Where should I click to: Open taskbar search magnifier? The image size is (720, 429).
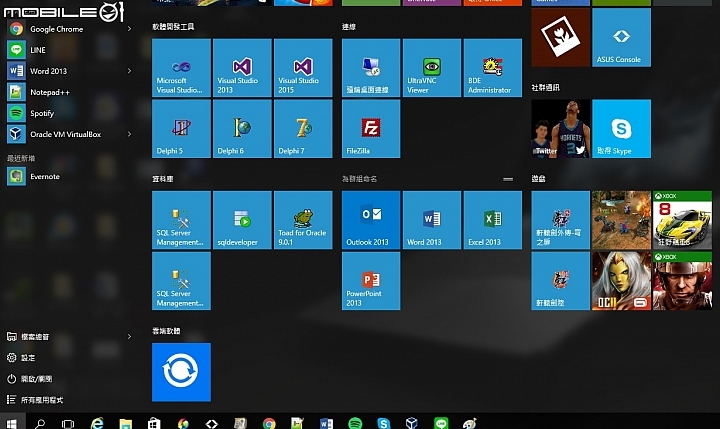coord(40,423)
